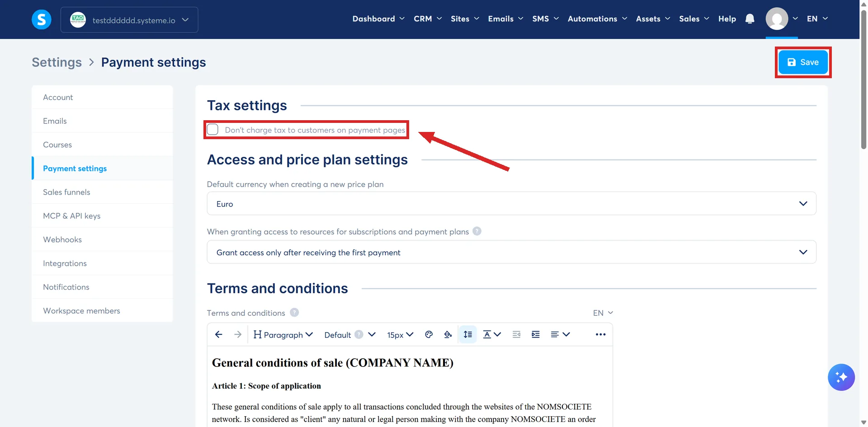The height and width of the screenshot is (427, 868).
Task: Expand the Paragraph style dropdown
Action: pyautogui.click(x=283, y=334)
